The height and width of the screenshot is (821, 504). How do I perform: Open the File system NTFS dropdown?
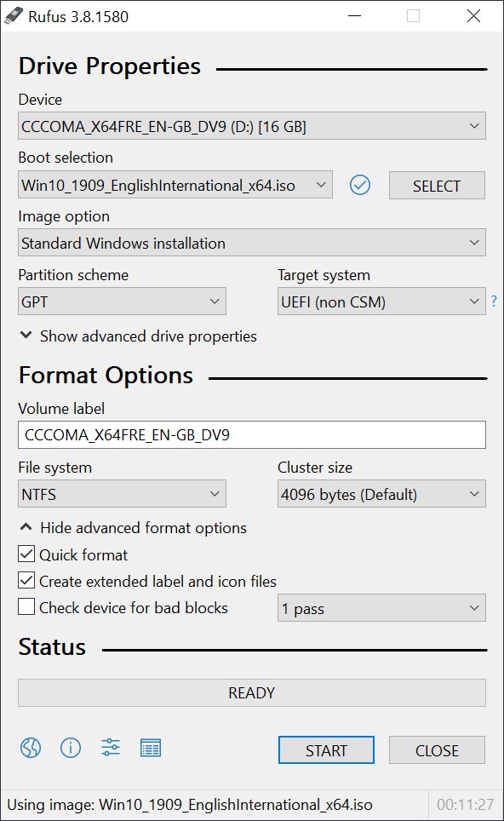point(122,494)
